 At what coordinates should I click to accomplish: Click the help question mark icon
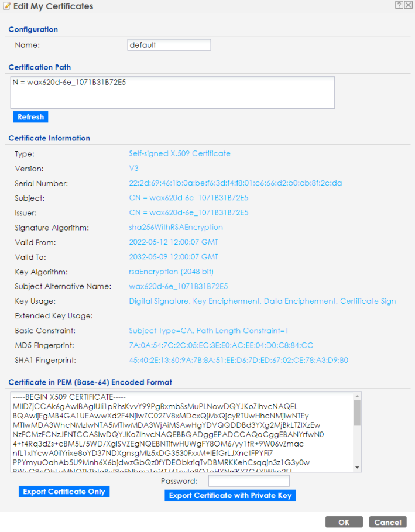pos(399,5)
